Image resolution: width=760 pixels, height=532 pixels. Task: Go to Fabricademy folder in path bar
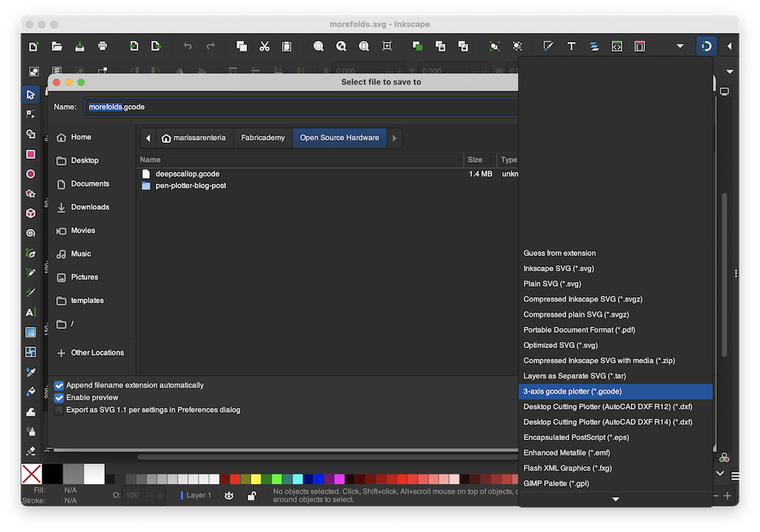[263, 138]
